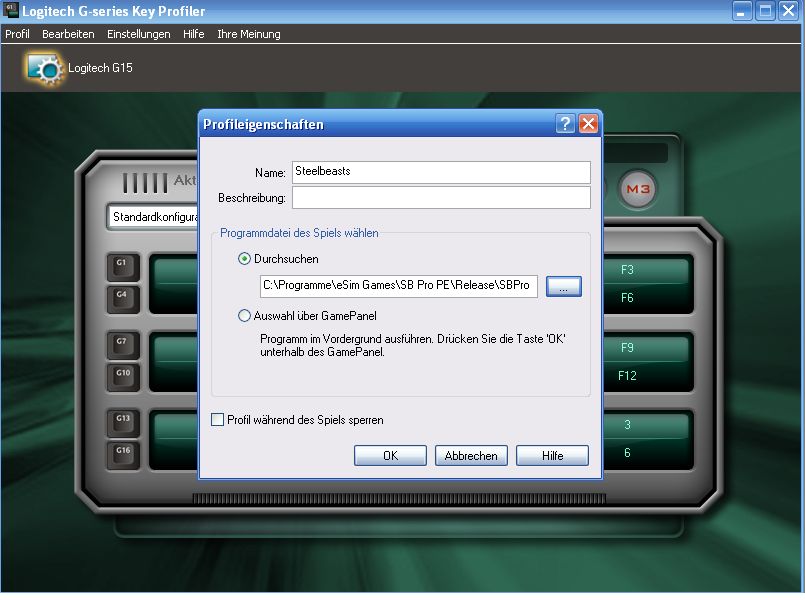Image resolution: width=805 pixels, height=600 pixels.
Task: Switch to the M3 mode button
Action: click(x=636, y=188)
